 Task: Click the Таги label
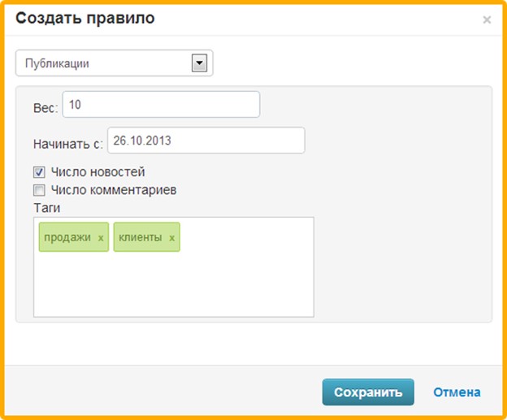47,208
